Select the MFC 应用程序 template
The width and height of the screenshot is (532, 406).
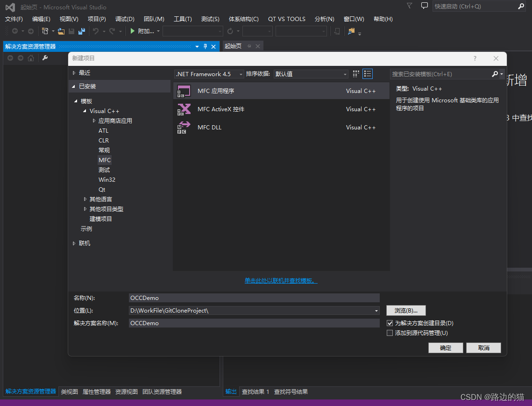[281, 91]
